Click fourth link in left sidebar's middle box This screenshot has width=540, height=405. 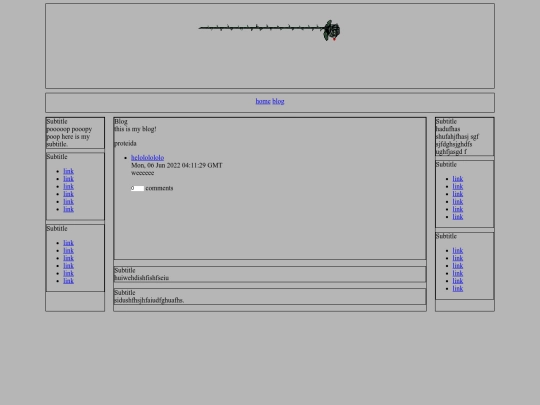[69, 194]
